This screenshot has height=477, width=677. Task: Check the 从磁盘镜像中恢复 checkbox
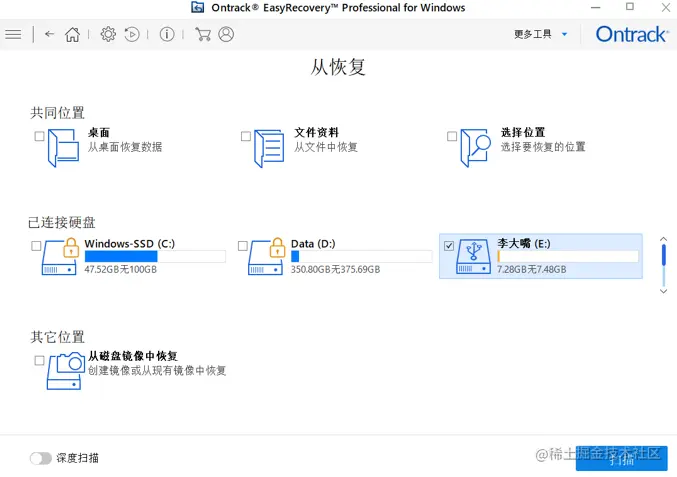(x=39, y=360)
